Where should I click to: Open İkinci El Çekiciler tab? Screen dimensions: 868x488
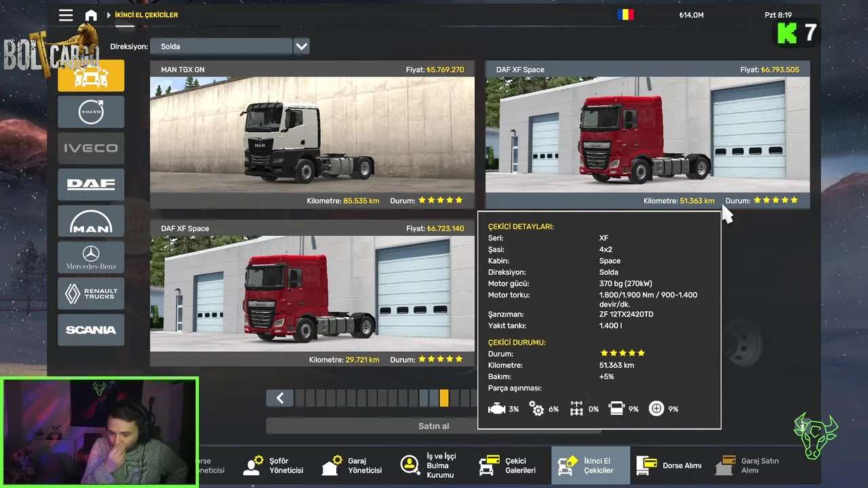[x=590, y=466]
